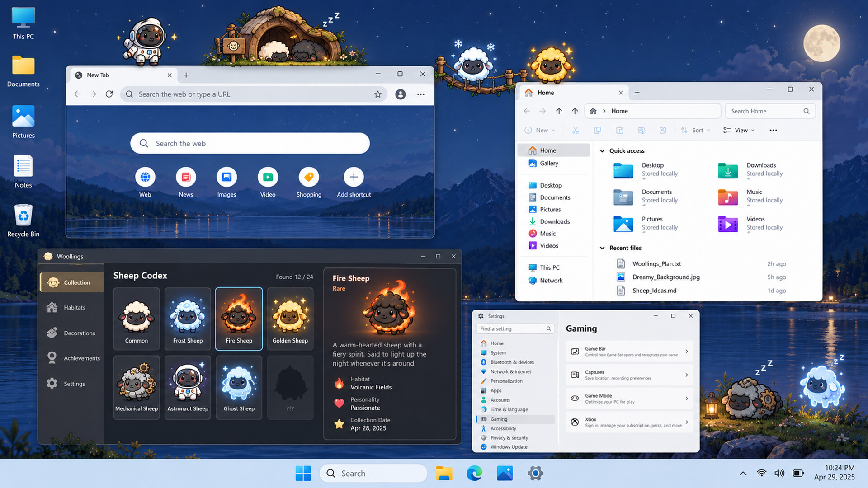This screenshot has width=868, height=488.
Task: Open Game Mode settings
Action: pos(629,399)
